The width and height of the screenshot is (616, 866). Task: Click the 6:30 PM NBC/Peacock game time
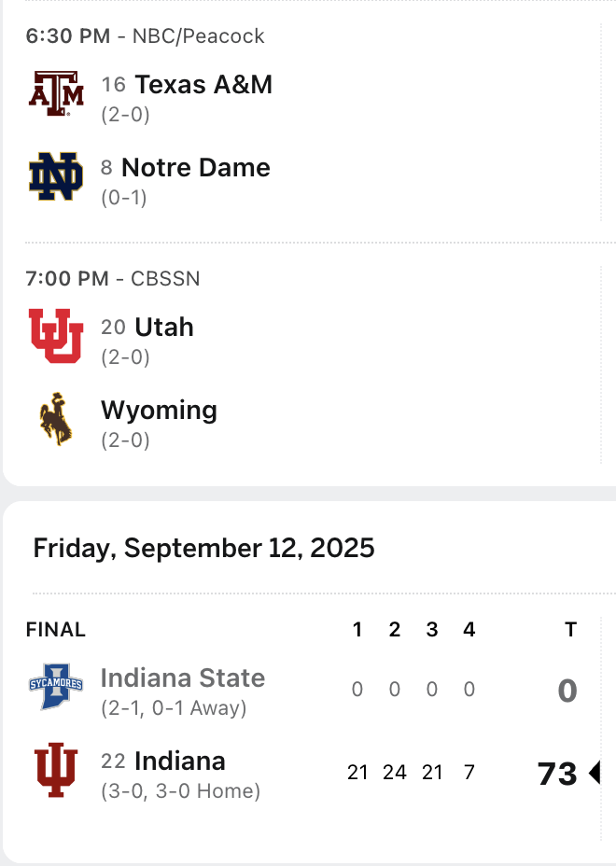click(145, 36)
